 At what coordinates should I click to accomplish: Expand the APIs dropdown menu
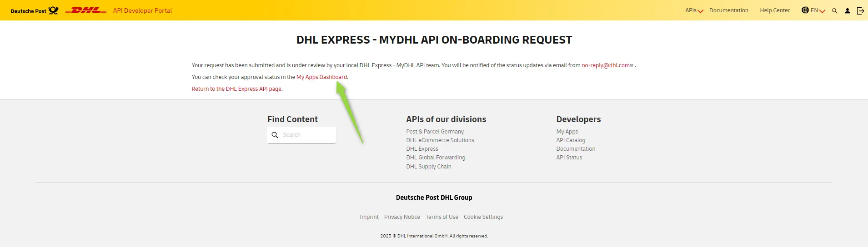click(x=694, y=10)
